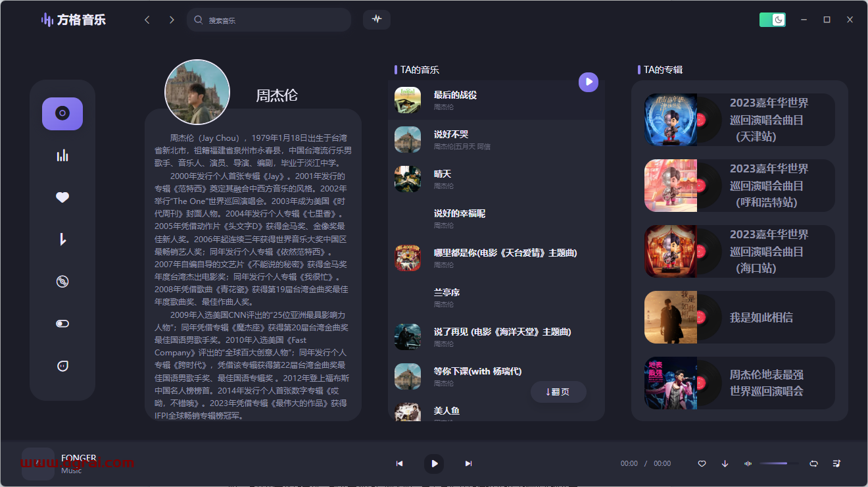The height and width of the screenshot is (487, 868).
Task: Play song 说了再见
Action: coord(496,337)
